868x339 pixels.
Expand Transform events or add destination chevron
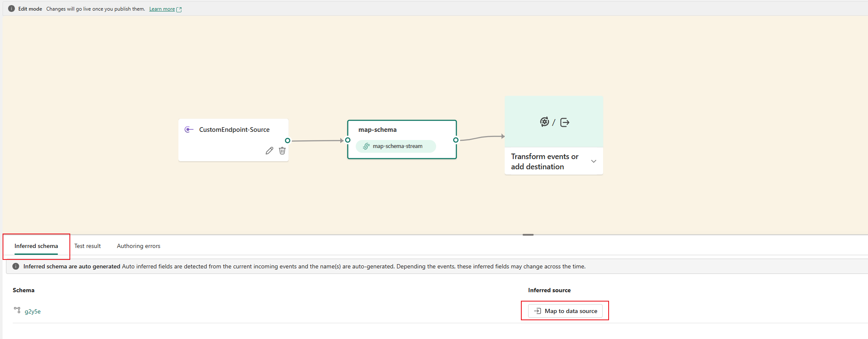pyautogui.click(x=594, y=161)
